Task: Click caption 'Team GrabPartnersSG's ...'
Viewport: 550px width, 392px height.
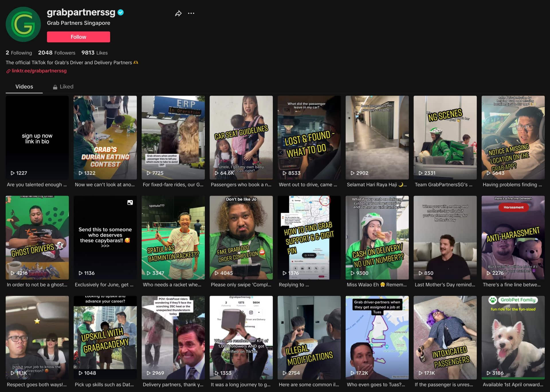Action: point(443,185)
